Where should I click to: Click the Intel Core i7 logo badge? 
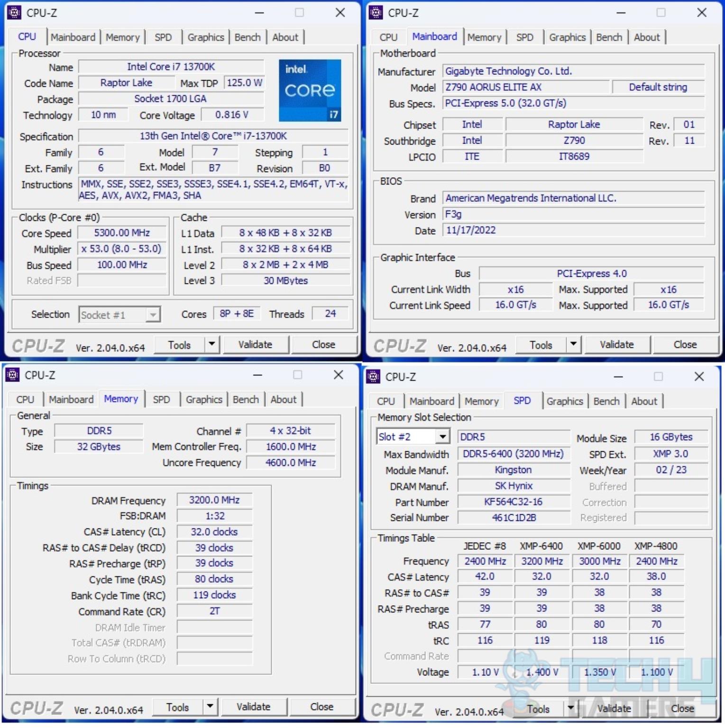(x=310, y=90)
